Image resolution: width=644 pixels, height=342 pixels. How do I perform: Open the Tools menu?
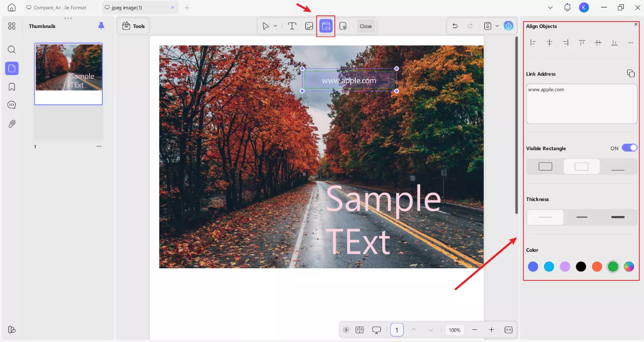pos(134,26)
